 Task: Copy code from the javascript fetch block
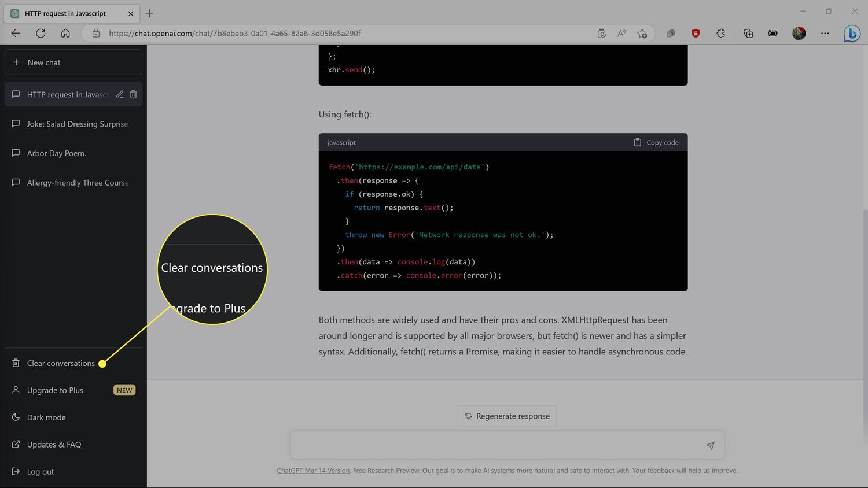(656, 142)
